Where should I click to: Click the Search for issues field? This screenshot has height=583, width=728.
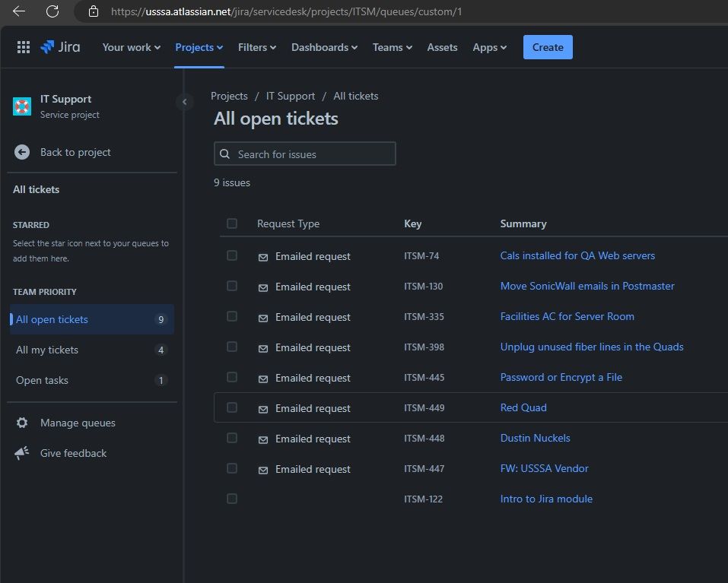pos(304,154)
